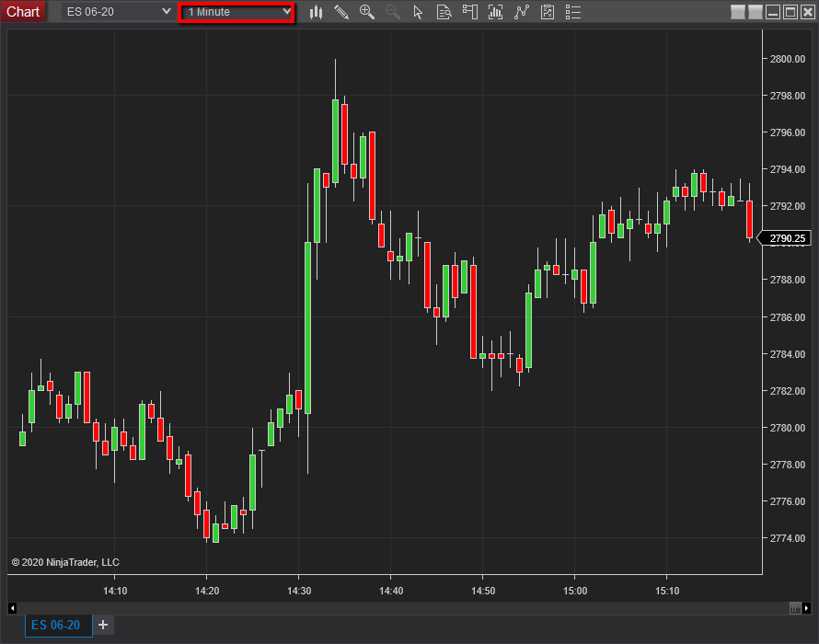Click the scrollbar left arrow
819x644 pixels.
coord(13,608)
